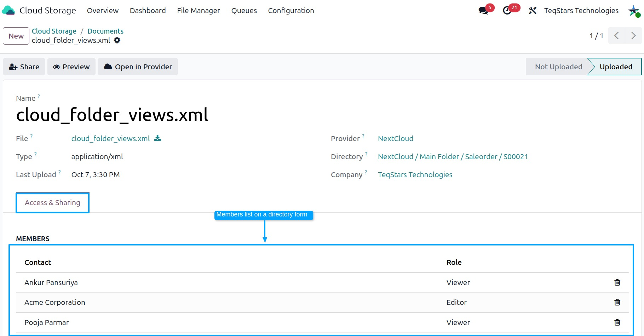644x336 pixels.
Task: Go to next record arrow
Action: (633, 36)
